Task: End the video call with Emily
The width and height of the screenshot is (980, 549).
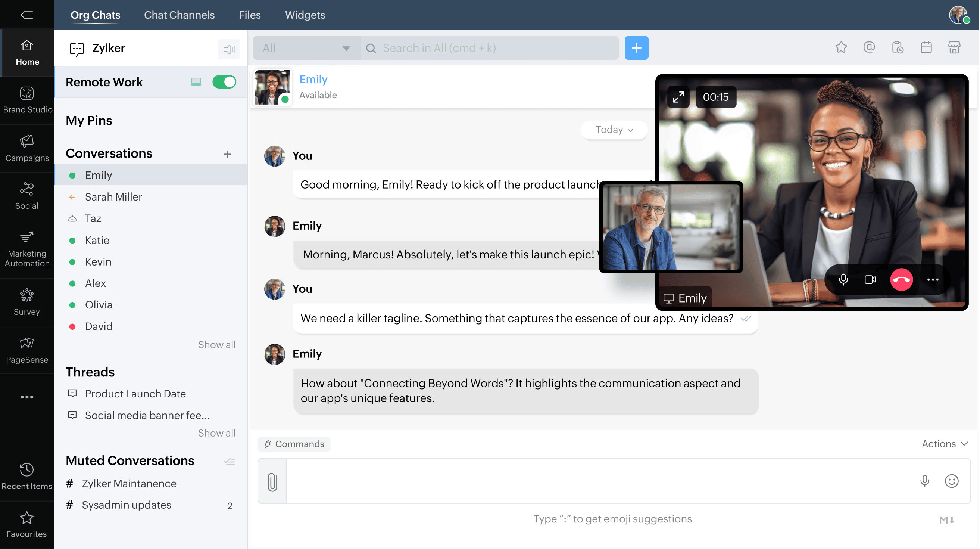Action: 901,280
